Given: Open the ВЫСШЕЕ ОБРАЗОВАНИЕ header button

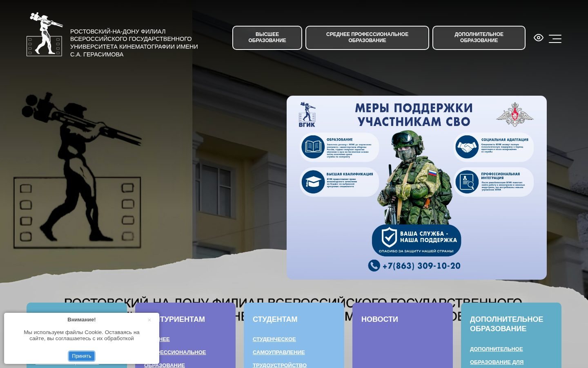Looking at the screenshot, I should pos(267,38).
